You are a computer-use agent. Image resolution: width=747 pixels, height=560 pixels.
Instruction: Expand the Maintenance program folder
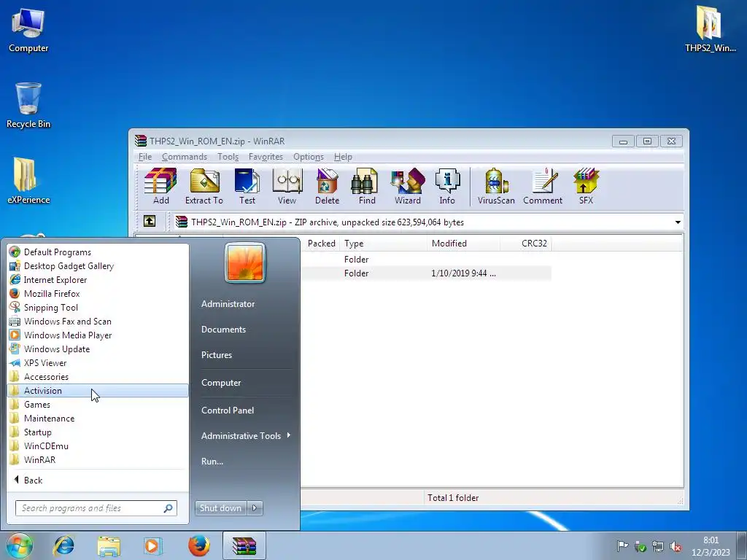[x=98, y=418]
